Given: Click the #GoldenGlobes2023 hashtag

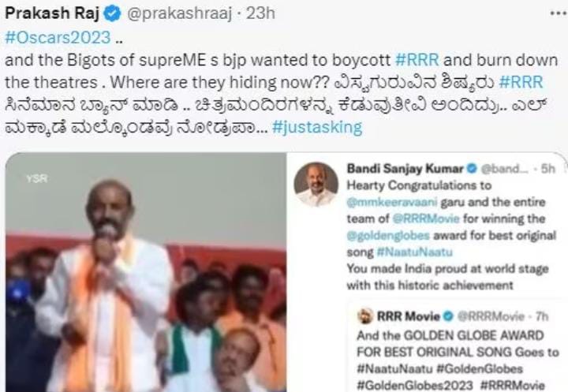Looking at the screenshot, I should click(x=415, y=385).
